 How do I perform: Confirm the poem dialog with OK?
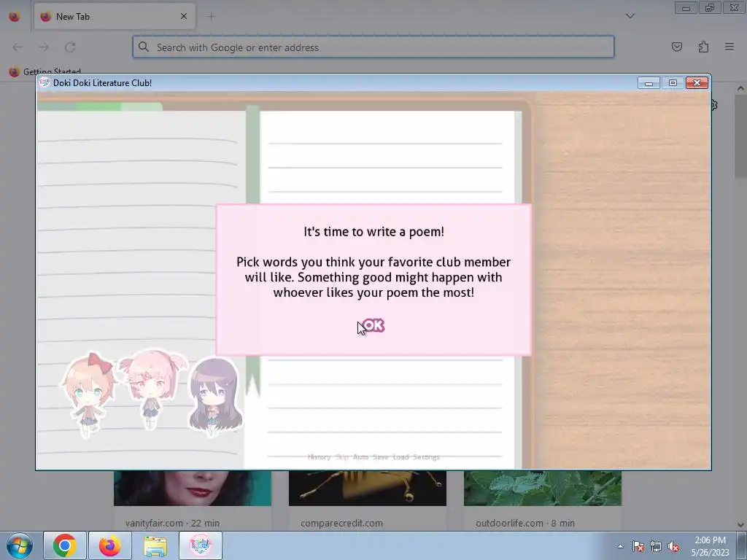coord(373,326)
